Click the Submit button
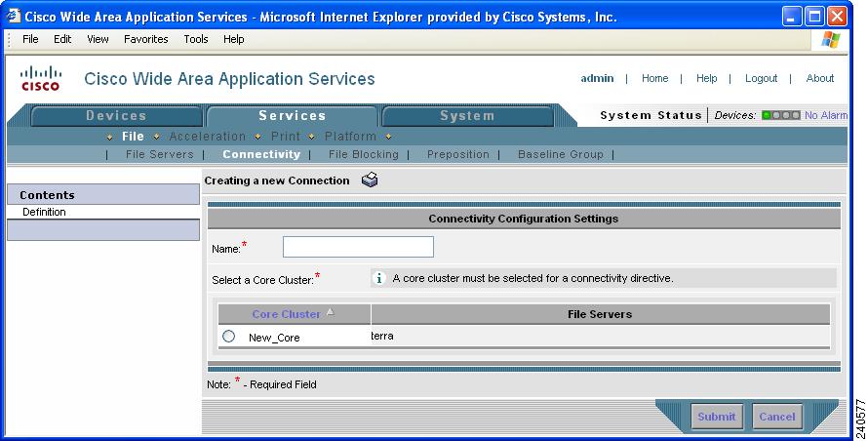The width and height of the screenshot is (868, 441). pyautogui.click(x=716, y=417)
